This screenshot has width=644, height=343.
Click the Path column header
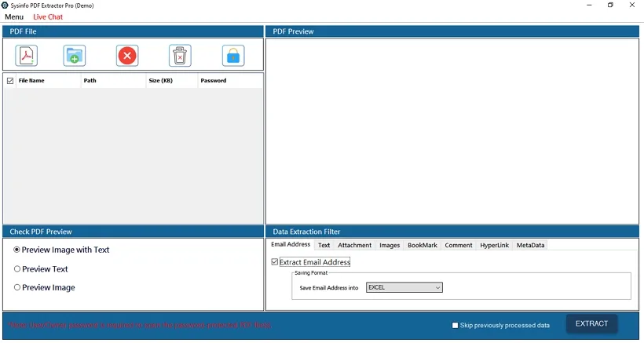tap(113, 81)
